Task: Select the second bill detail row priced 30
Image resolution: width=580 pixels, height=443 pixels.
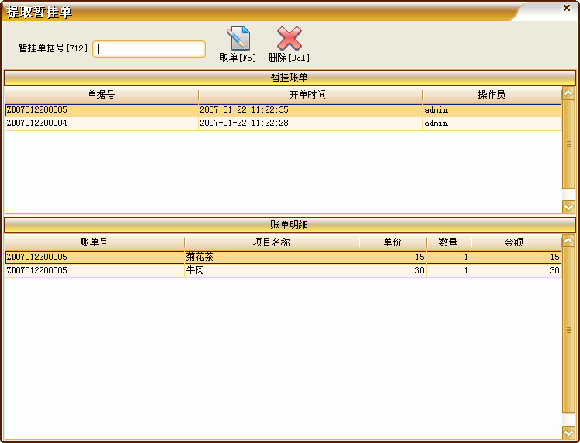Action: point(283,271)
